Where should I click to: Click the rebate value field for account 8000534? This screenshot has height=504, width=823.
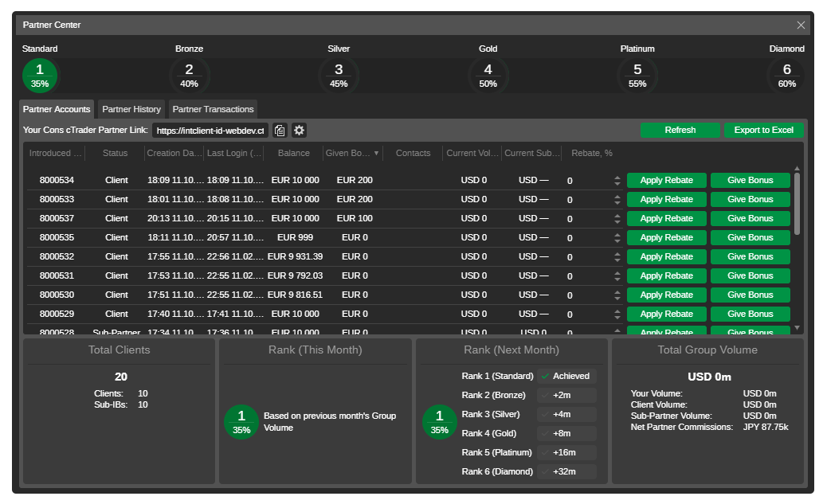click(x=588, y=181)
